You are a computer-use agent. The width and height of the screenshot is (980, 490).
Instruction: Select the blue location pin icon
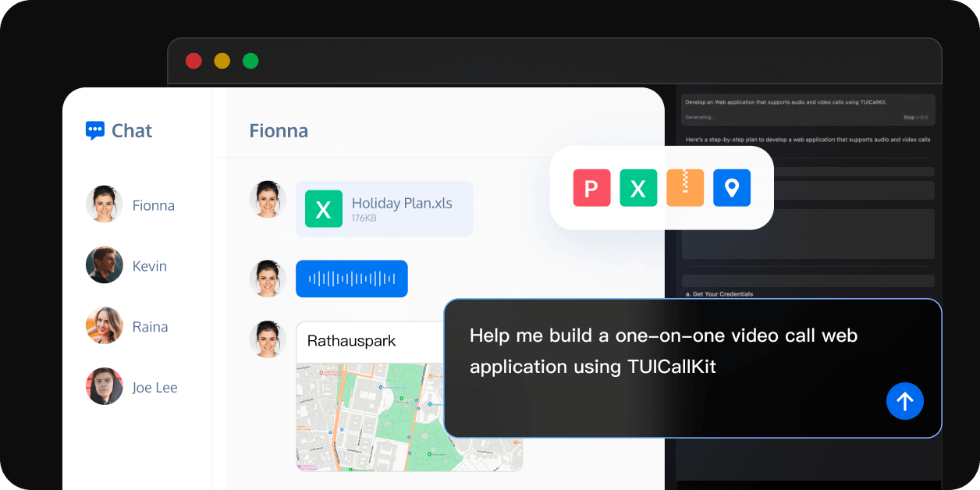click(732, 188)
